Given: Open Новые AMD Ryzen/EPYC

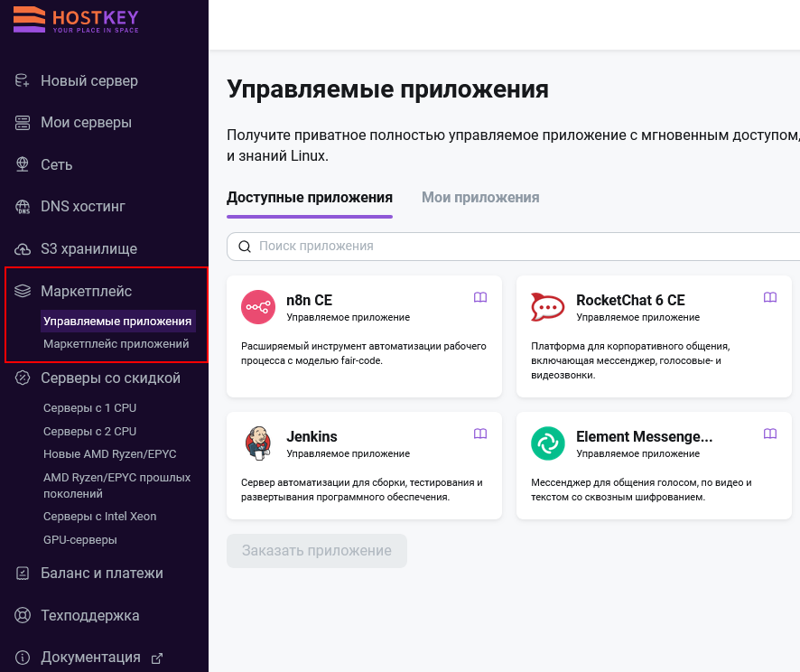Looking at the screenshot, I should click(x=109, y=454).
